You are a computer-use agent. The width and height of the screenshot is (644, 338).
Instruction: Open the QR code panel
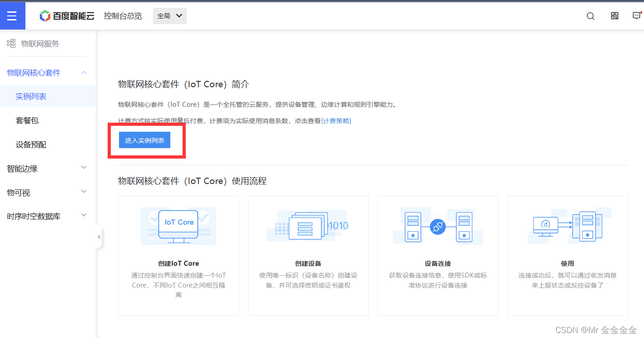[614, 16]
